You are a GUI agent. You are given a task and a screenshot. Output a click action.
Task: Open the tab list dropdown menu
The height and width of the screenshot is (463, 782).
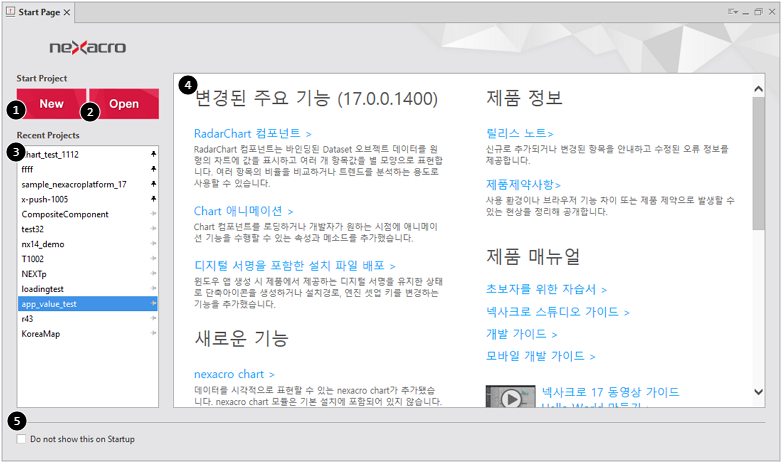pyautogui.click(x=733, y=11)
